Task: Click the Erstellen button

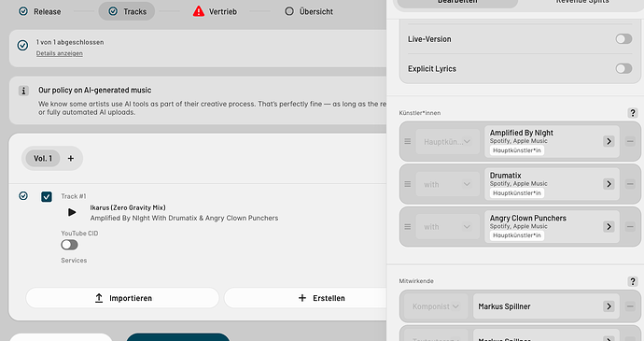Action: point(305,298)
